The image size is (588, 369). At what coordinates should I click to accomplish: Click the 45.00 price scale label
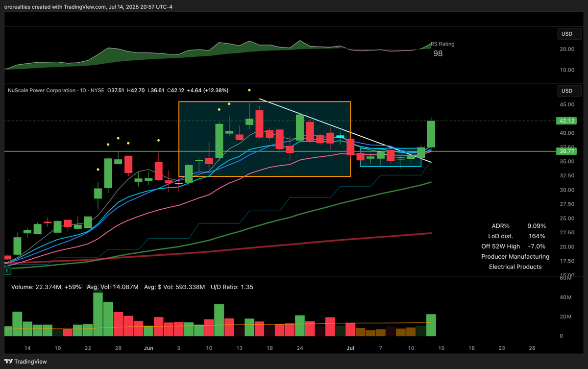[567, 104]
